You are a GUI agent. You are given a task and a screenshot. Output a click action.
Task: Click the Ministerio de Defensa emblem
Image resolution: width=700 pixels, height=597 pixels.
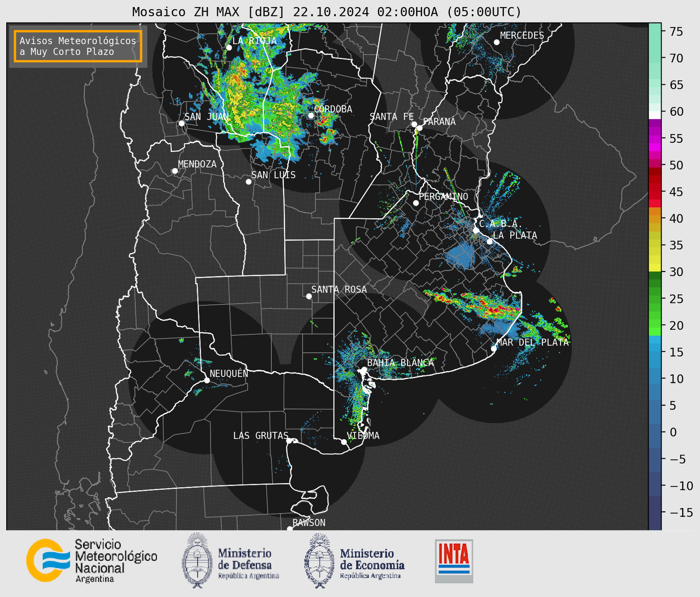tap(198, 560)
